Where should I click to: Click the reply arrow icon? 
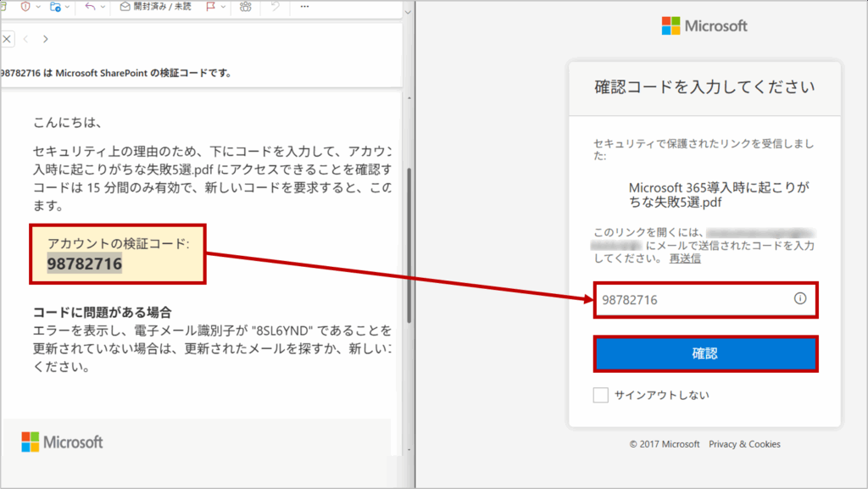[x=90, y=7]
